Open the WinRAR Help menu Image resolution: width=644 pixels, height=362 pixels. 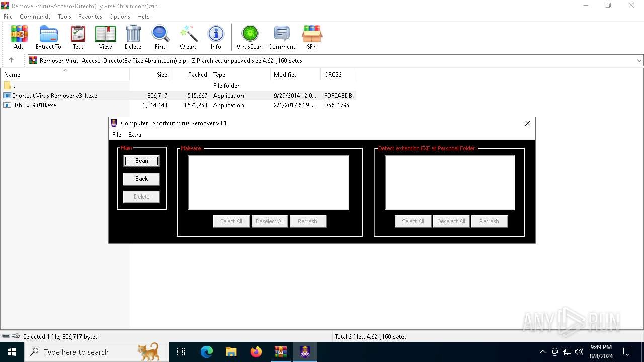(x=143, y=17)
